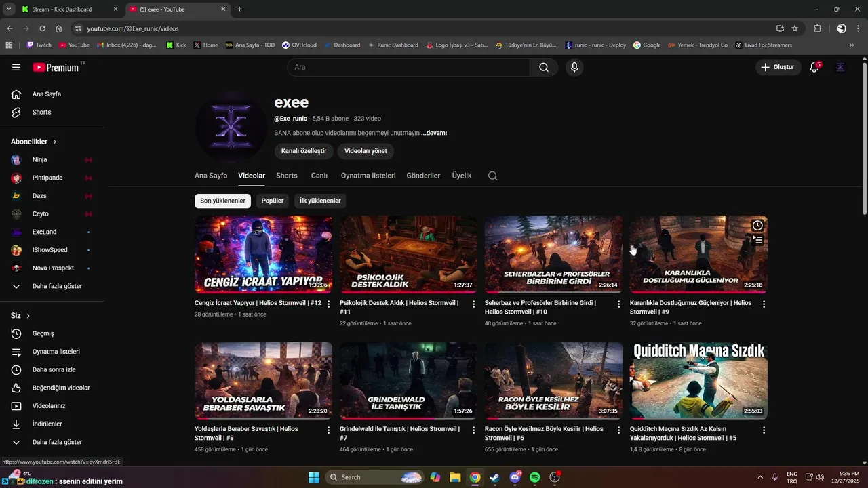Viewport: 868px width, 488px height.
Task: Switch to Canlı tab
Action: point(319,176)
